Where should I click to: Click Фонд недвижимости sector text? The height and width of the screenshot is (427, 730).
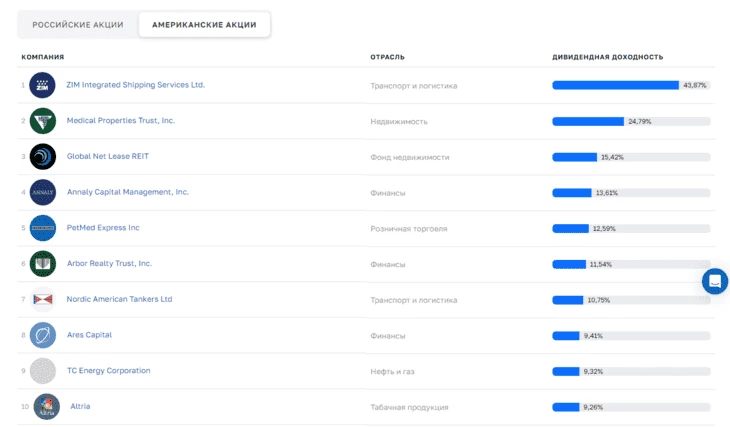(410, 157)
